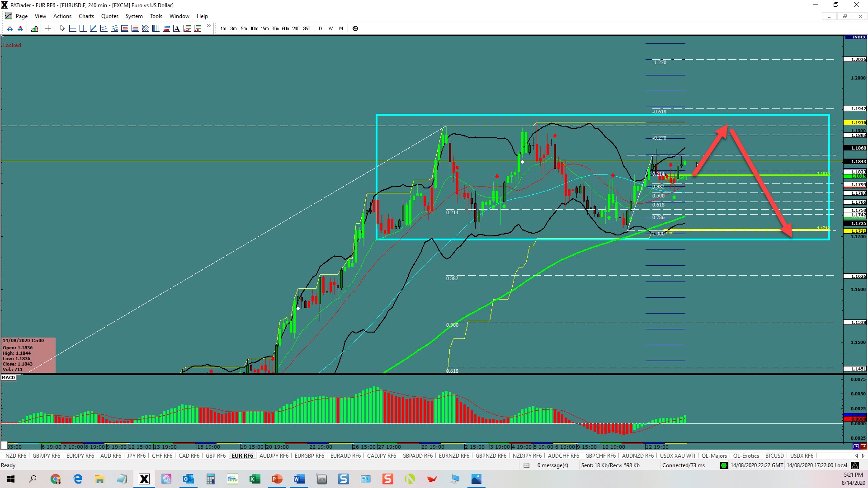Expand the toolbar overflow chevron
The height and width of the screenshot is (488, 868).
208,26
